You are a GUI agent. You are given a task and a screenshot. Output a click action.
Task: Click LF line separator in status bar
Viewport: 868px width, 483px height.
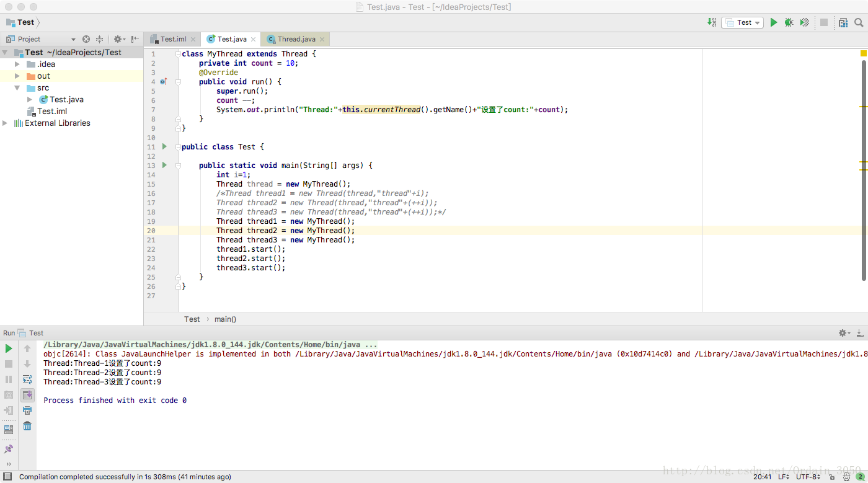[x=784, y=477]
